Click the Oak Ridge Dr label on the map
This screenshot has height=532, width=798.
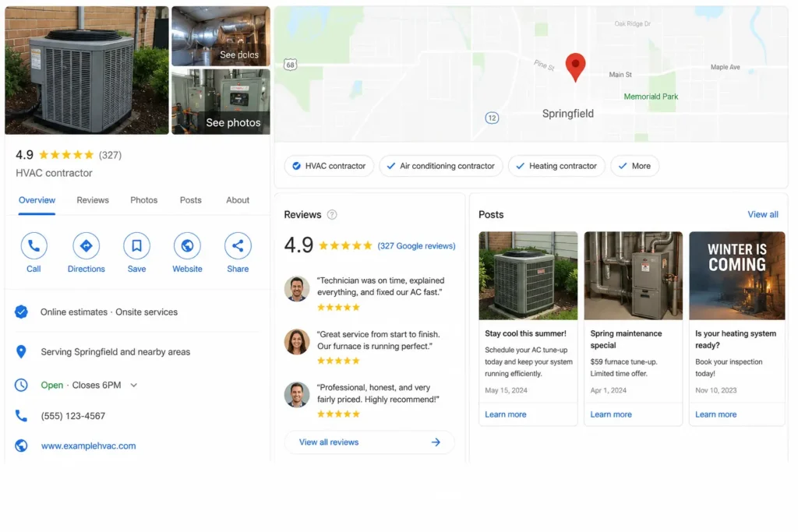[x=632, y=23]
